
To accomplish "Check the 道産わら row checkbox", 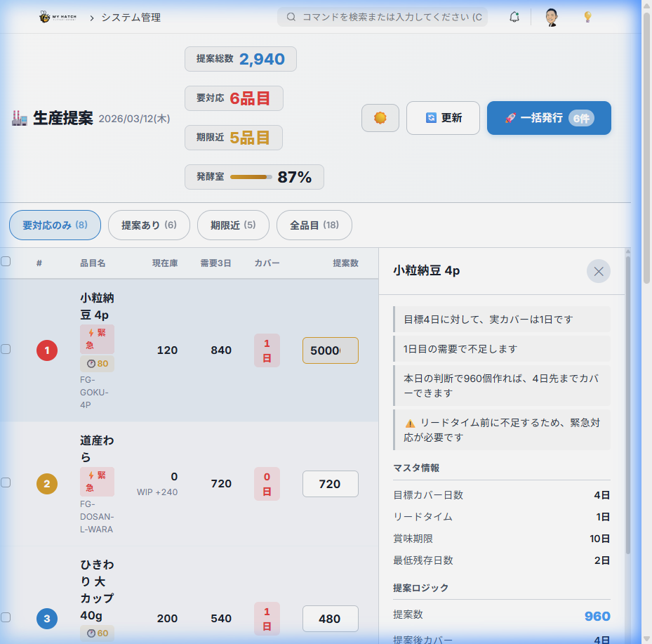I will click(6, 482).
